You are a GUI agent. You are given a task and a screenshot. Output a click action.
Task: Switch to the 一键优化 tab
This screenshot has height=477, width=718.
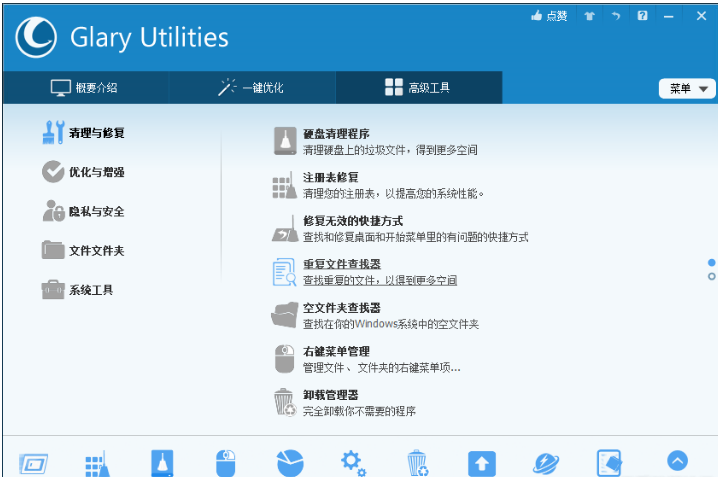pos(251,87)
